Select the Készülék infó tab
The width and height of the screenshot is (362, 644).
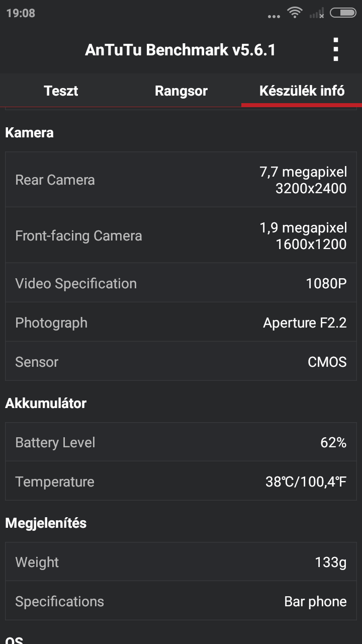click(x=302, y=91)
